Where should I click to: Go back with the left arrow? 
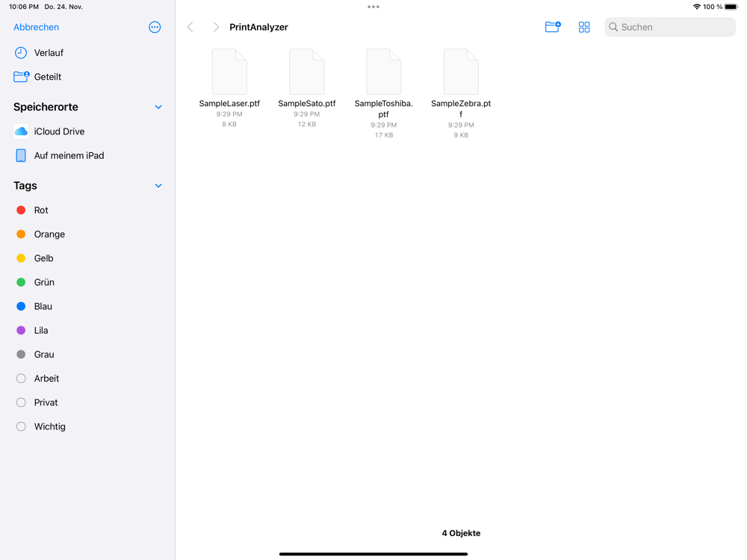(190, 27)
